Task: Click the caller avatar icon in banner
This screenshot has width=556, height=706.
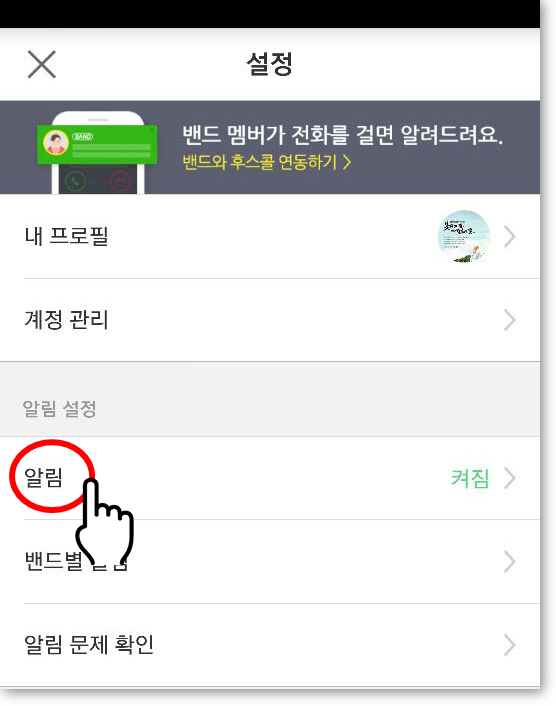Action: click(56, 142)
